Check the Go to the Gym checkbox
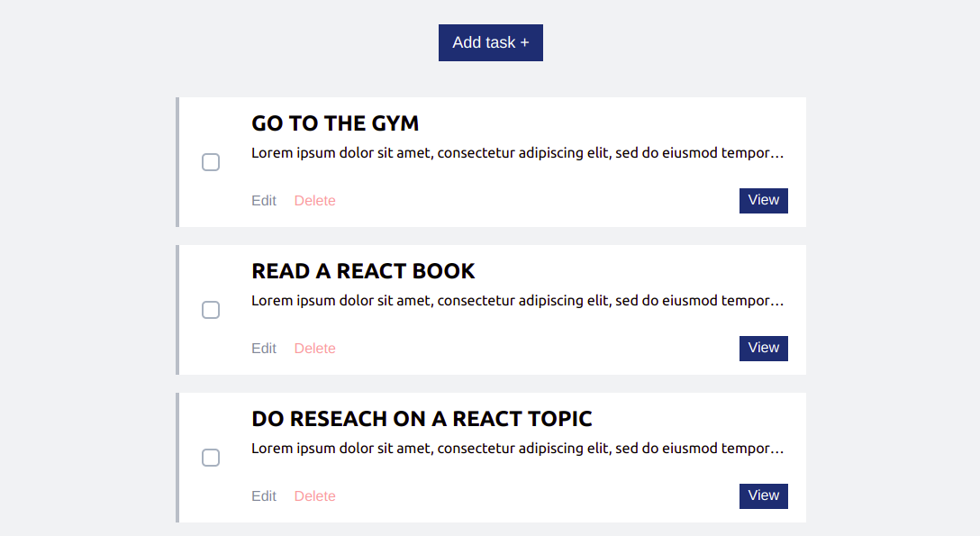The image size is (980, 536). click(211, 162)
